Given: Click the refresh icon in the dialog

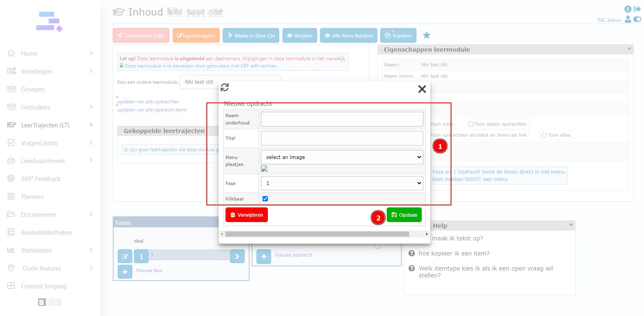Looking at the screenshot, I should [225, 87].
